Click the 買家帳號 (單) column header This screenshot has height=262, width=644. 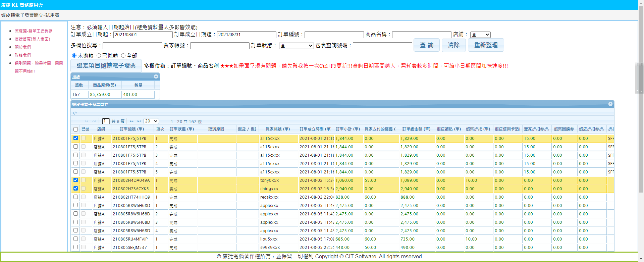[x=277, y=129]
